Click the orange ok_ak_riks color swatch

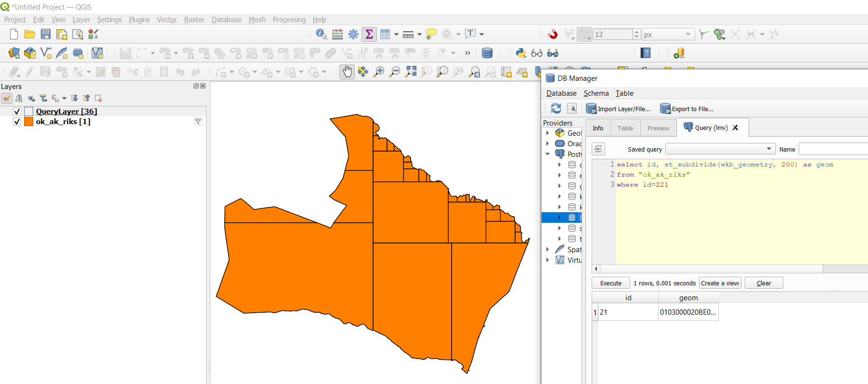pyautogui.click(x=28, y=121)
